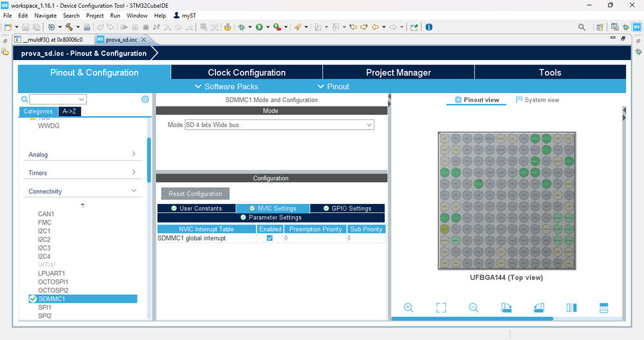Viewport: 644px width, 340px height.
Task: Click the chip view horizontal scrollbar
Action: point(473,319)
